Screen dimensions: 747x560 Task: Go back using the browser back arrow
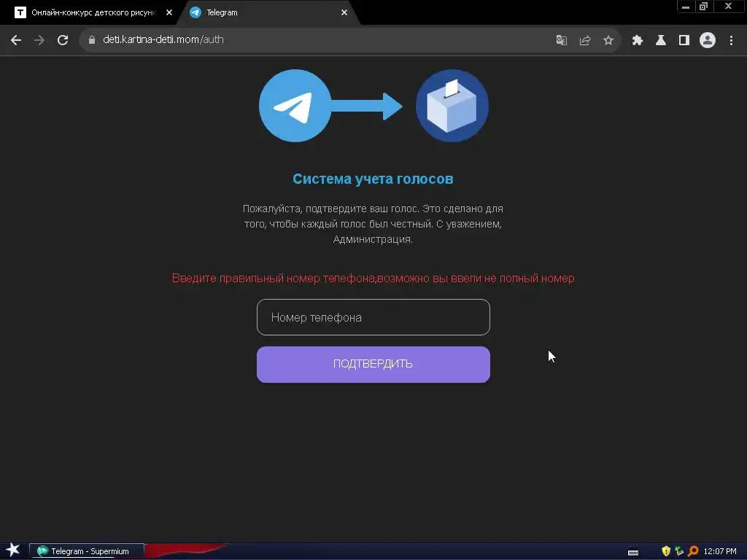[x=16, y=40]
